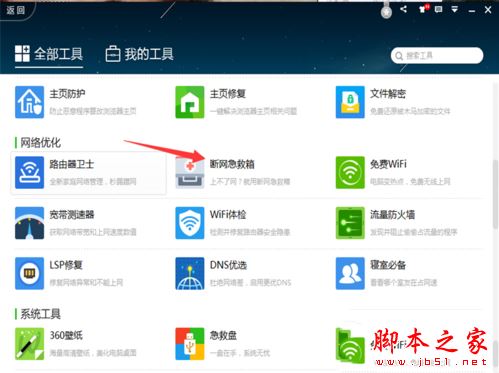
Task: Switch to the 全部工具 tab
Action: coord(49,54)
